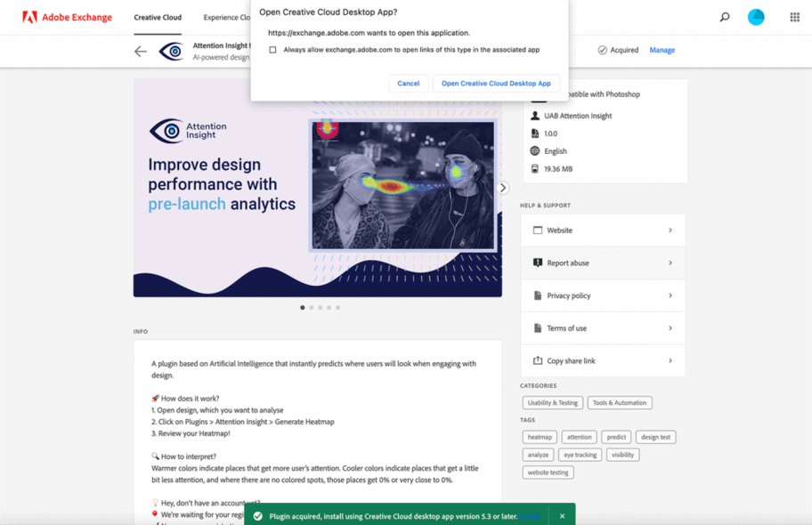Click the language globe icon
The width and height of the screenshot is (812, 525).
[x=535, y=150]
